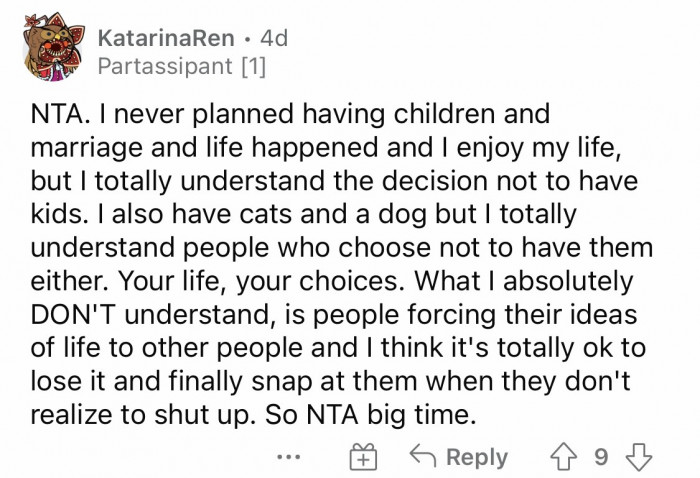Image resolution: width=700 pixels, height=478 pixels.
Task: Click the vote count of 9
Action: (600, 456)
